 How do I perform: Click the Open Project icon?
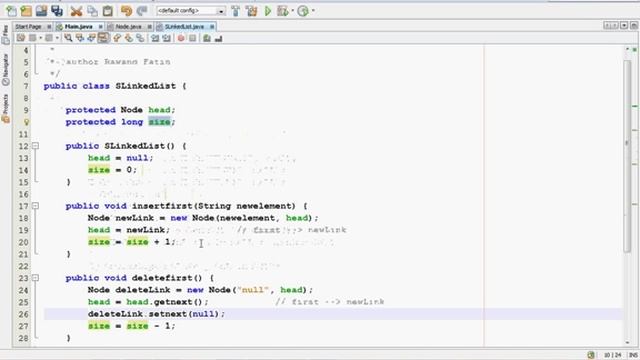point(41,11)
